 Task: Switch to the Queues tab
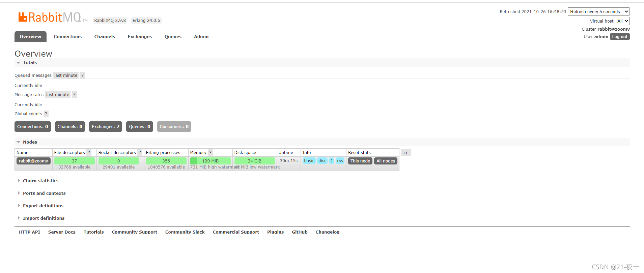173,36
